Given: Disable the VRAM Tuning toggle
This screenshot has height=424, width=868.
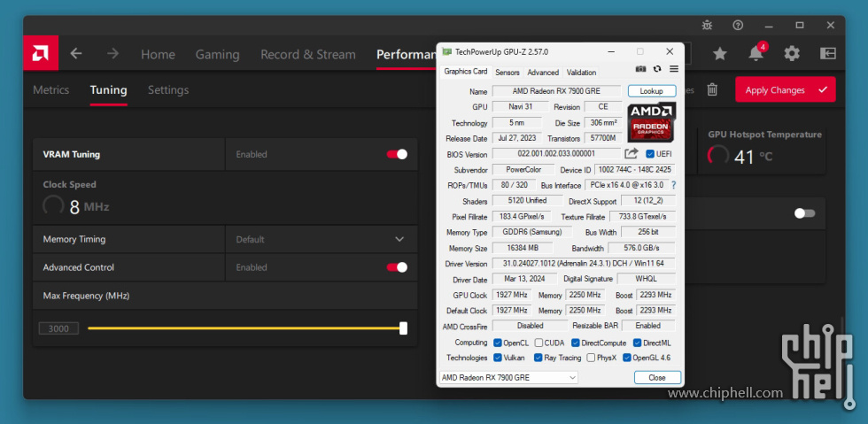Looking at the screenshot, I should click(397, 154).
